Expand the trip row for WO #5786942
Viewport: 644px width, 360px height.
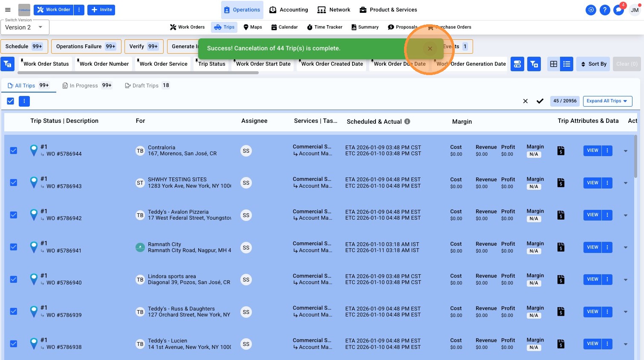pos(626,215)
